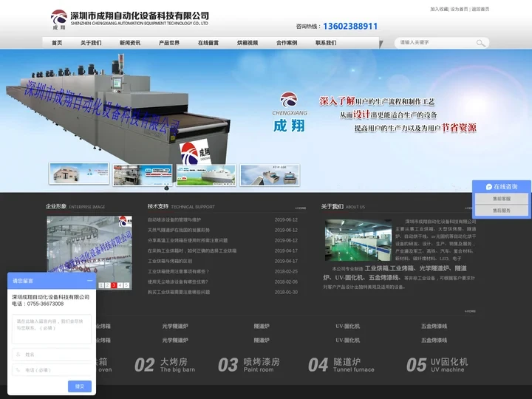
Task: Click the 售前客服 button
Action: 502,199
